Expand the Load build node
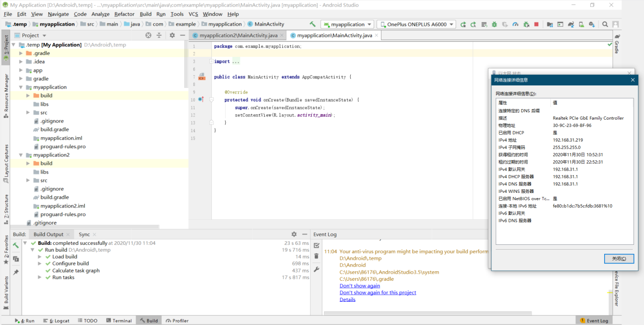 [40, 257]
